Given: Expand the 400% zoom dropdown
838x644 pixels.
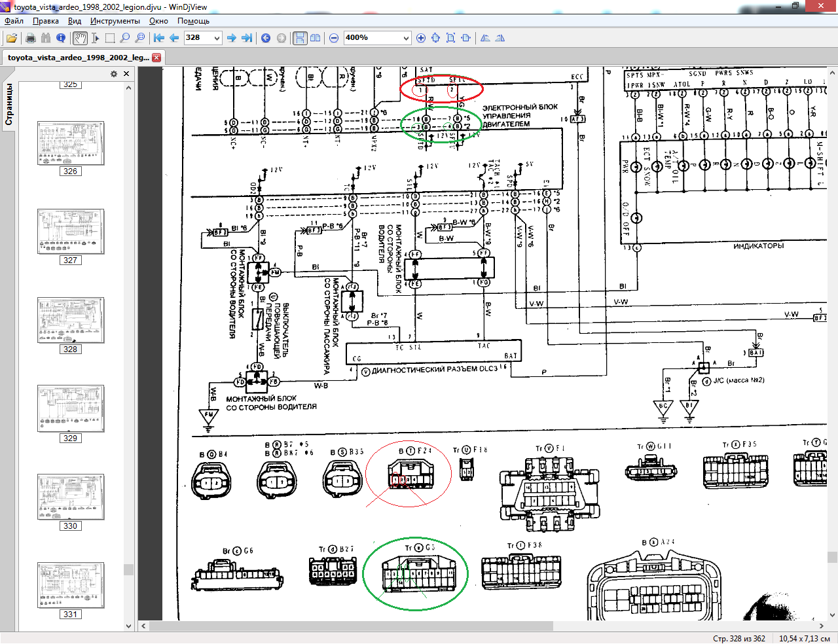Looking at the screenshot, I should click(x=406, y=38).
